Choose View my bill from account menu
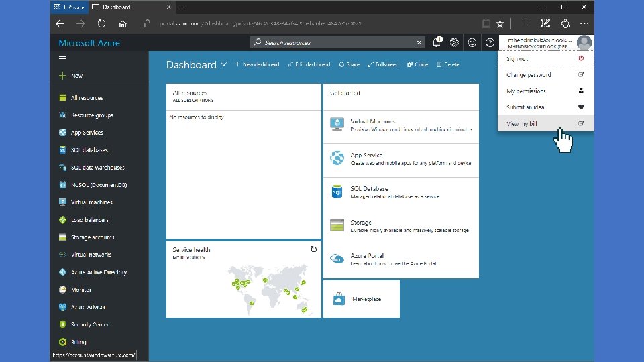Viewport: 644px width, 362px height. (546, 123)
